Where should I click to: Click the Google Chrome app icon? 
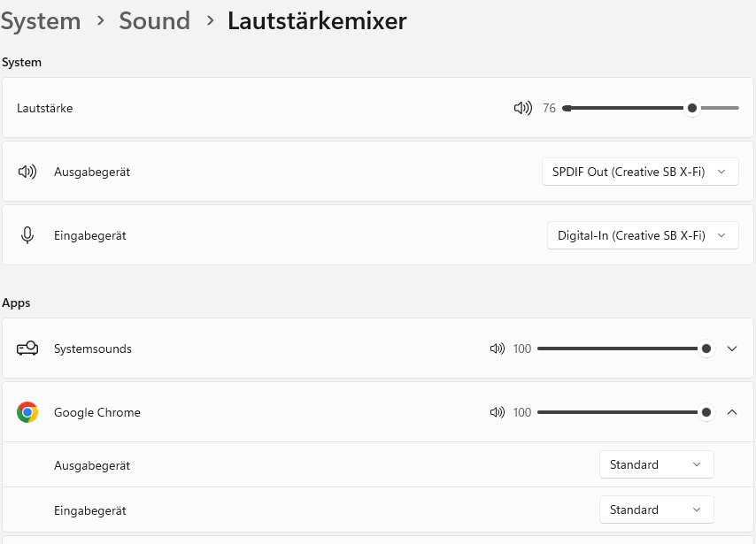click(27, 412)
